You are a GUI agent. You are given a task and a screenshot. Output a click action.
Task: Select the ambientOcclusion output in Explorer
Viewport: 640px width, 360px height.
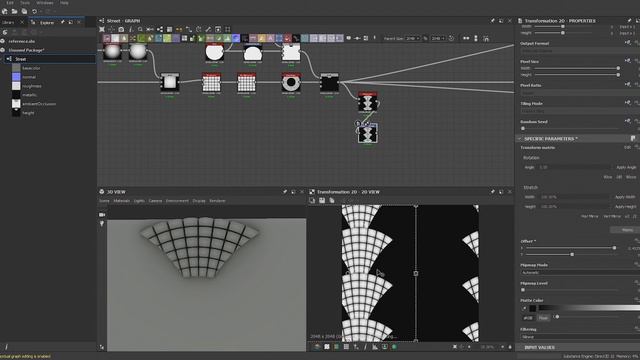tap(39, 104)
